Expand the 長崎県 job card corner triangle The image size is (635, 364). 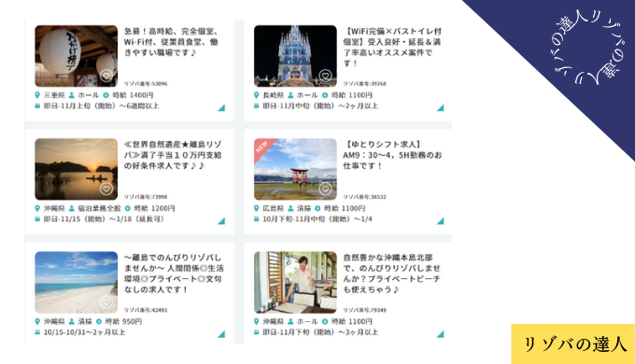pos(441,107)
